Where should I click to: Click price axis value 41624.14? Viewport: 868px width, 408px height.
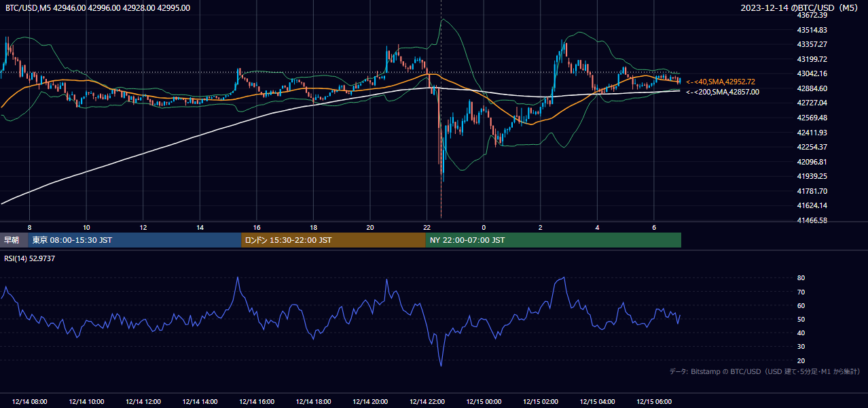click(812, 205)
